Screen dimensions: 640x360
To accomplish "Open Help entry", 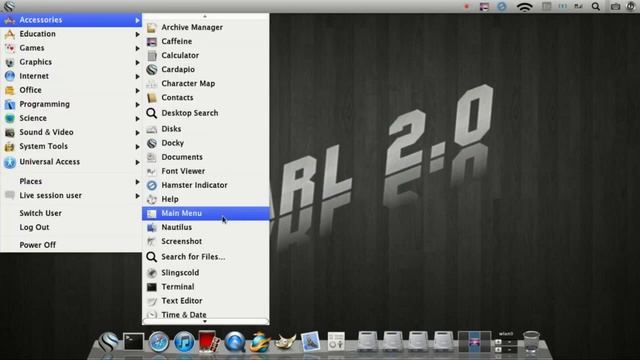I will (205, 199).
